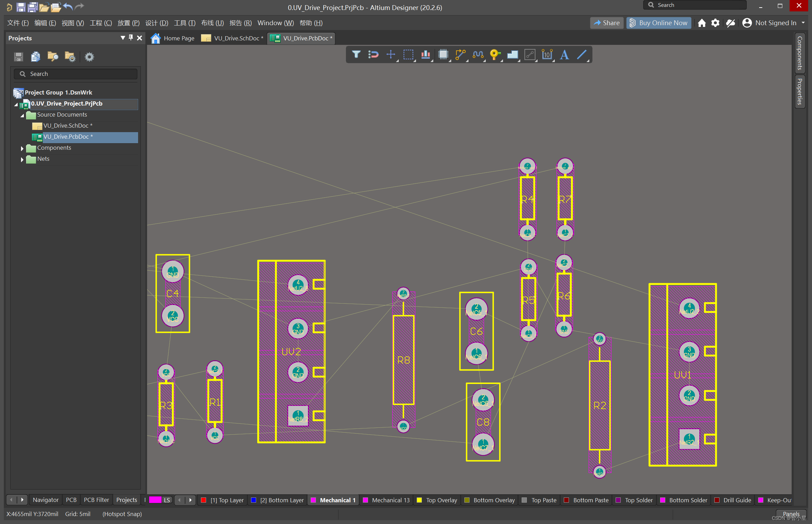Viewport: 812px width, 524px height.
Task: Toggle the [1] Top Layer tab
Action: point(227,500)
